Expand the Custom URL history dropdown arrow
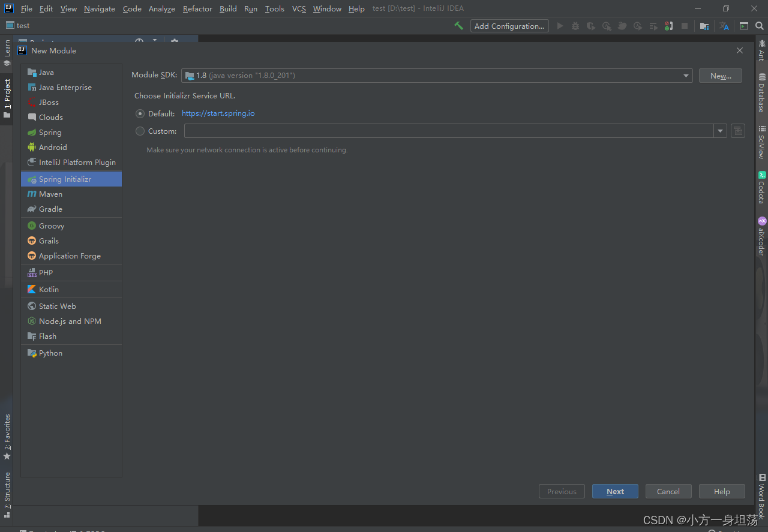Viewport: 768px width, 532px height. (x=720, y=131)
